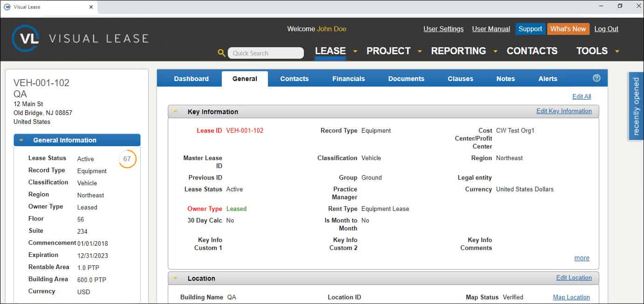Switch to the Dashboard tab
Image resolution: width=644 pixels, height=304 pixels.
pyautogui.click(x=192, y=79)
